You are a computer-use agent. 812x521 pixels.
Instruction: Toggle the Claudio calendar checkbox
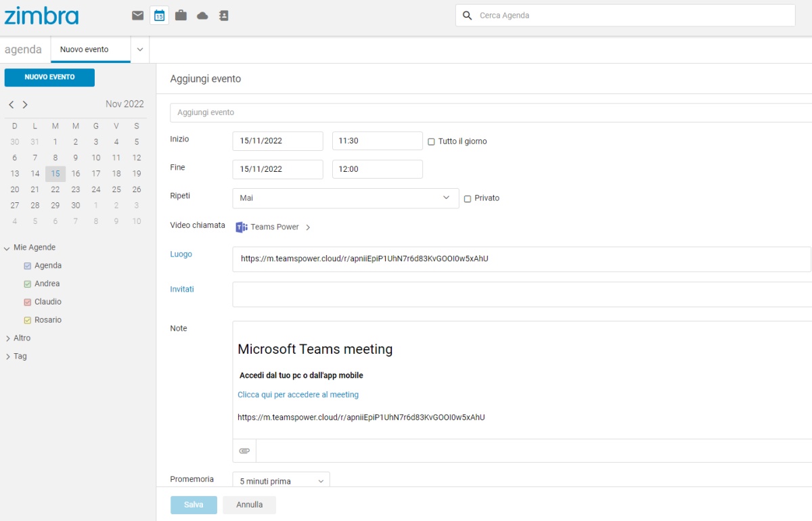point(28,302)
